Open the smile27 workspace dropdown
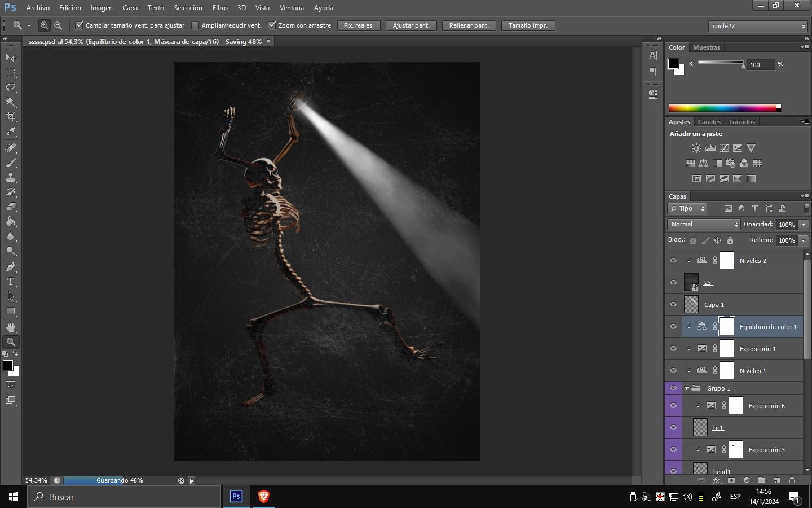The image size is (812, 508). pos(758,26)
